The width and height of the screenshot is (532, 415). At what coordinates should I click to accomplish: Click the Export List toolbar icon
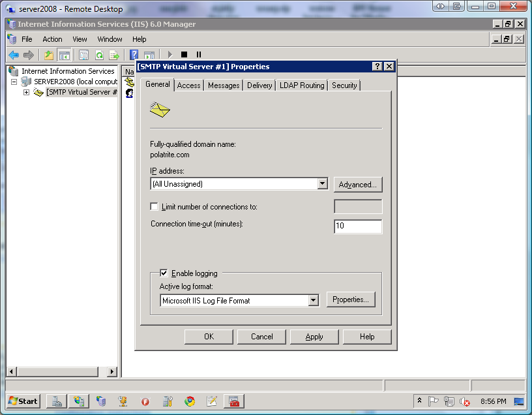click(114, 55)
